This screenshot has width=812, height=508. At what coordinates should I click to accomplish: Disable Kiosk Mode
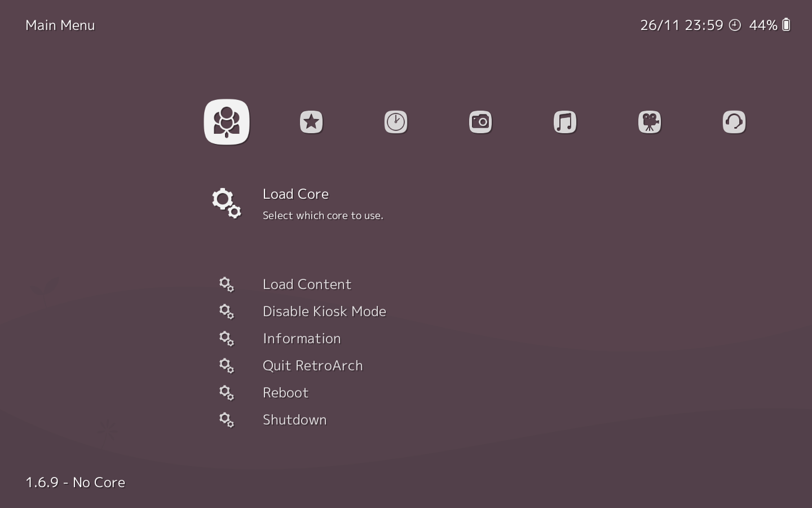tap(324, 311)
